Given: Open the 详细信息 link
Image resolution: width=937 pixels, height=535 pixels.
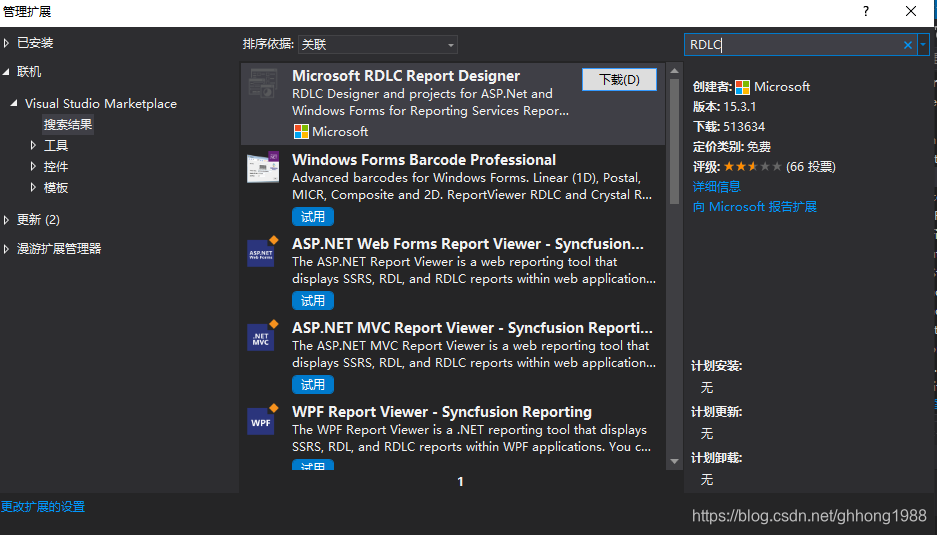Looking at the screenshot, I should [716, 187].
